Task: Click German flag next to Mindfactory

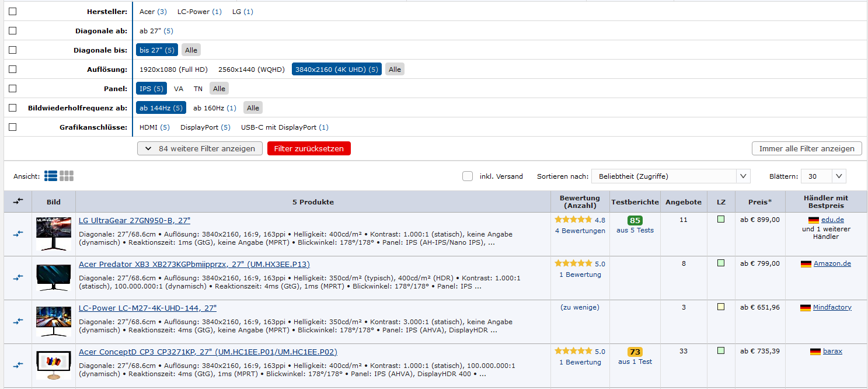Action: pyautogui.click(x=806, y=308)
